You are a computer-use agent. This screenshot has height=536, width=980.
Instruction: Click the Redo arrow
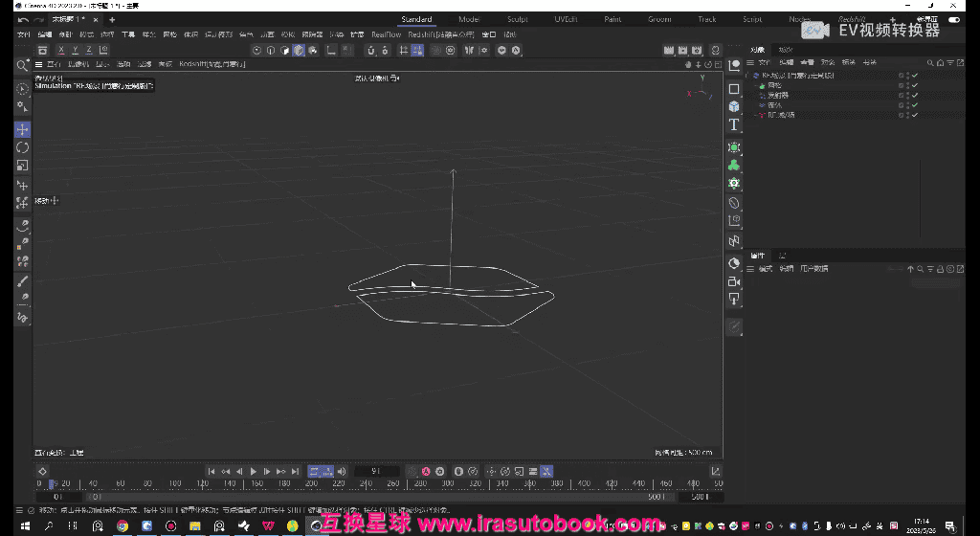tap(38, 20)
